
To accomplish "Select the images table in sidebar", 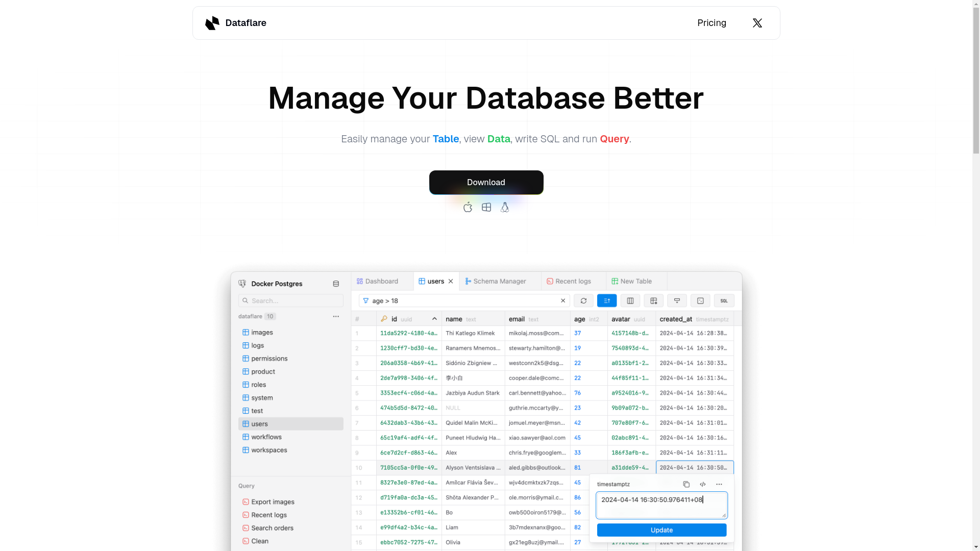I will click(x=290, y=333).
